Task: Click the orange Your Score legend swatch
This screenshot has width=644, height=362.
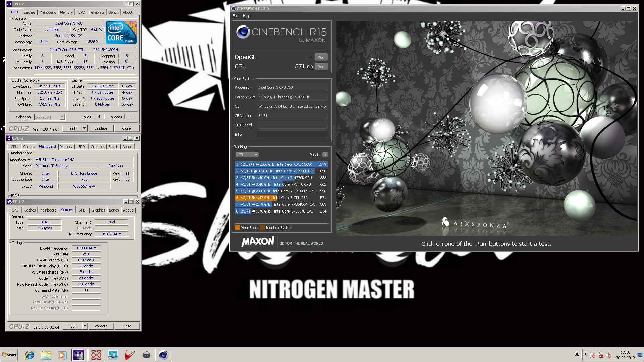Action: 237,228
